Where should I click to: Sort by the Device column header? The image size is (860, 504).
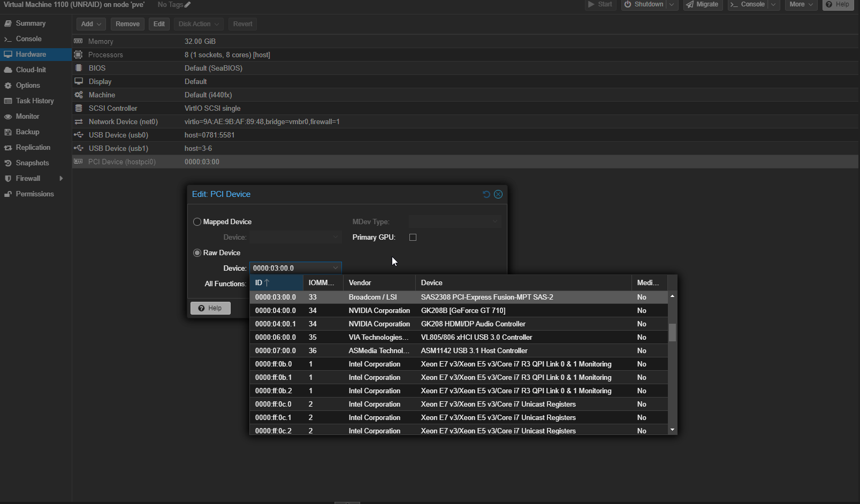523,282
